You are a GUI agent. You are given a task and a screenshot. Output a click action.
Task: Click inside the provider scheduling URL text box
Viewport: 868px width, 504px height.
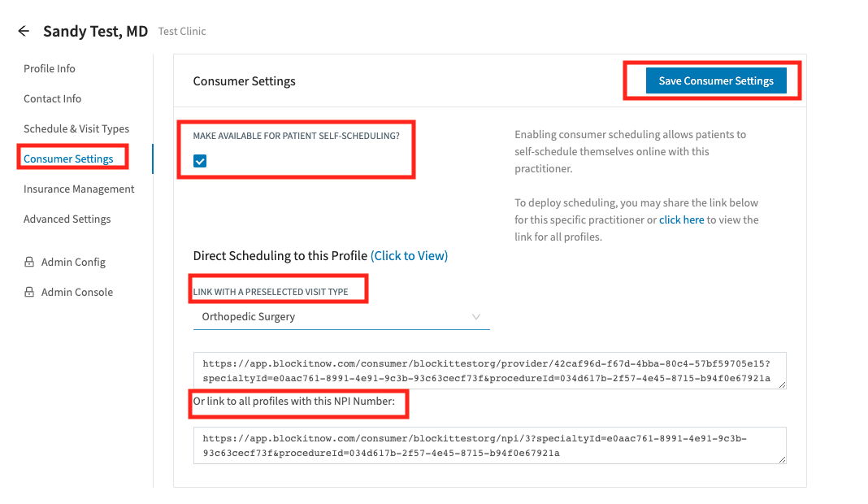pos(490,371)
